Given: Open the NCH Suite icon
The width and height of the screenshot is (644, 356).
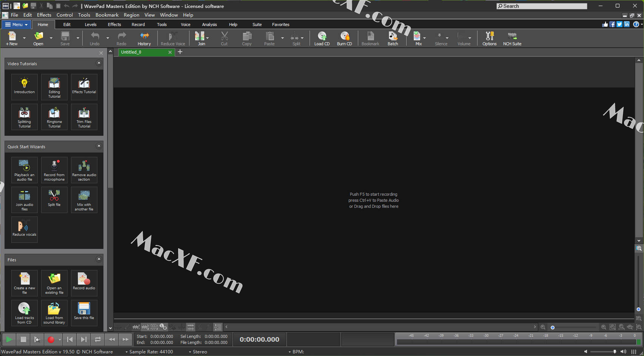Looking at the screenshot, I should pos(512,38).
